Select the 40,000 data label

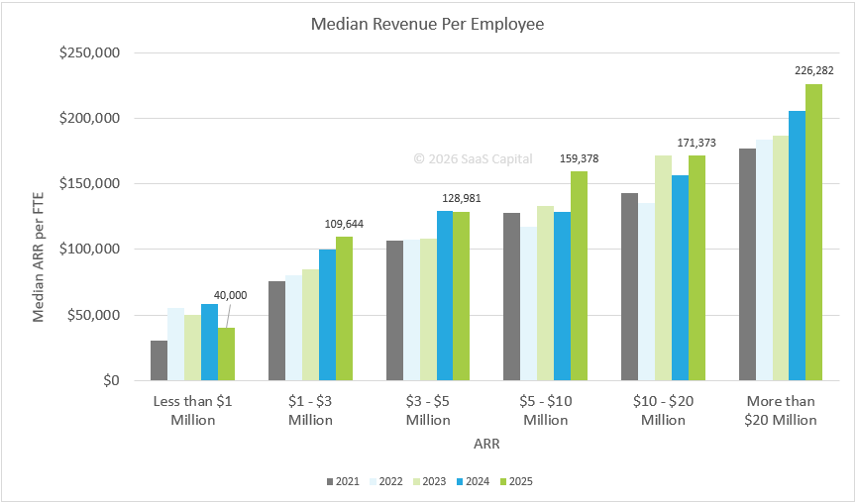[x=231, y=295]
